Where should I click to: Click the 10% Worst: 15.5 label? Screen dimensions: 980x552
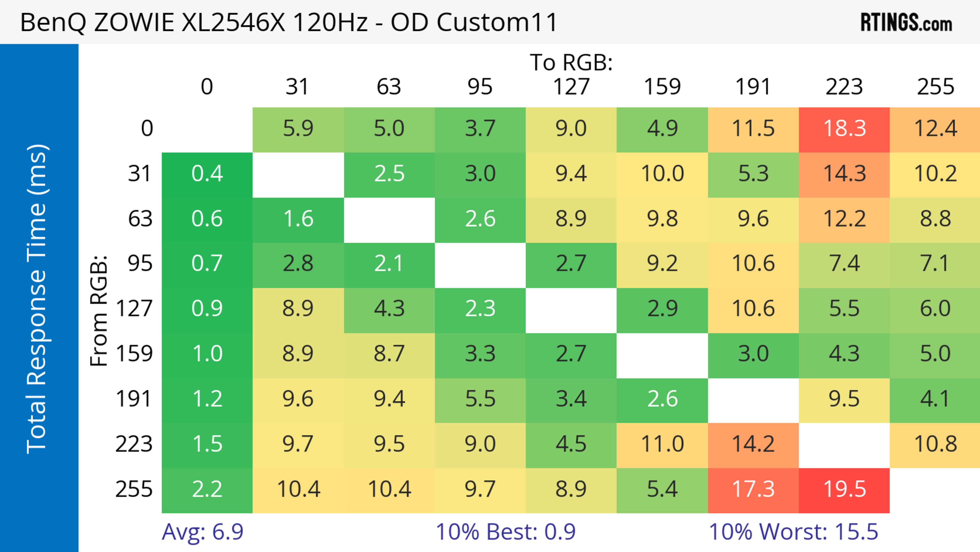click(x=793, y=532)
